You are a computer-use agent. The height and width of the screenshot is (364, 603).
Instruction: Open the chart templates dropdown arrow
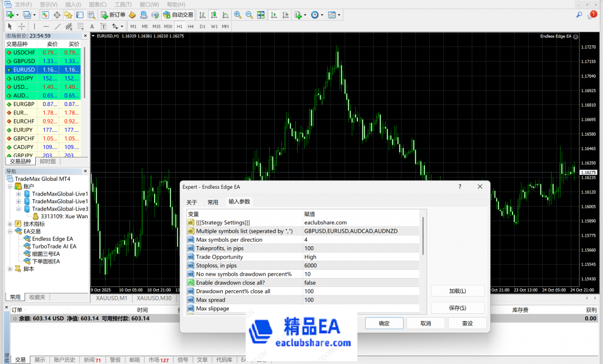(339, 15)
